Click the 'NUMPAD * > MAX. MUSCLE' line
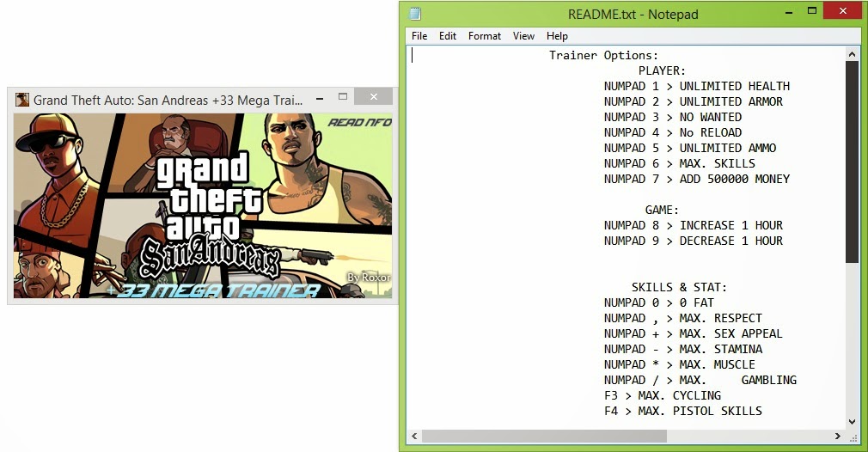 (680, 365)
